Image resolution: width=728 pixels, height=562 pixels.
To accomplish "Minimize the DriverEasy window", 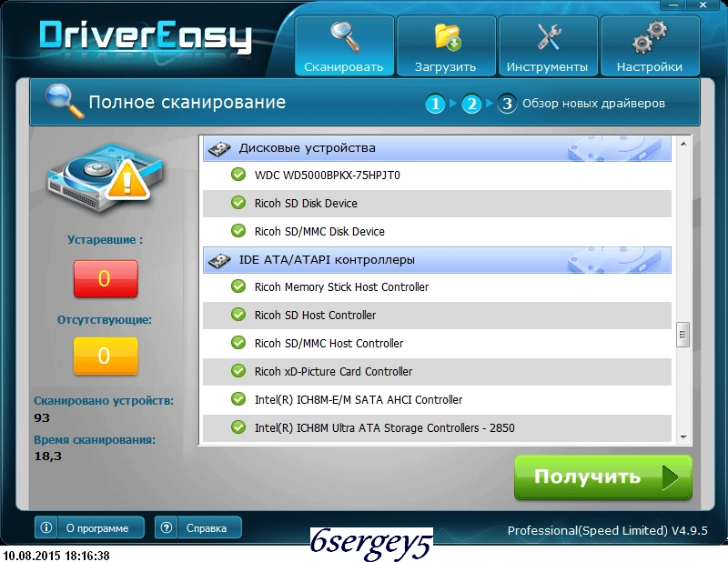I will pyautogui.click(x=673, y=5).
